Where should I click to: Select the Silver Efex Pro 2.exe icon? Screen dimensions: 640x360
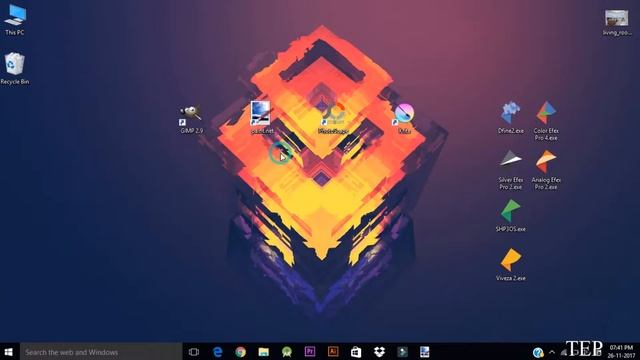click(x=510, y=170)
